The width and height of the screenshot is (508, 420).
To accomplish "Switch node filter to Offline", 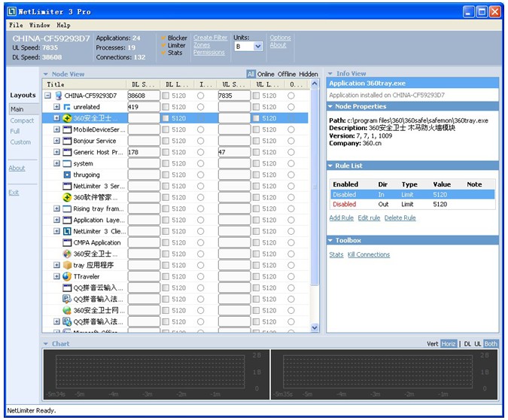I will (x=287, y=75).
